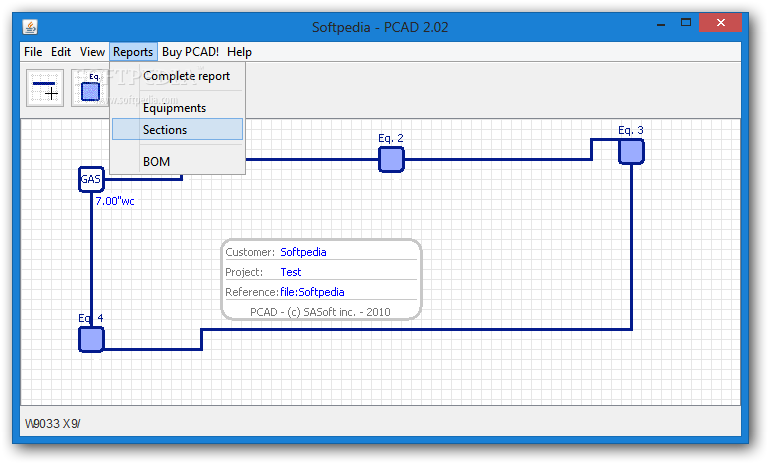Open the Help menu
Viewport: 769px width, 464px height.
(239, 52)
